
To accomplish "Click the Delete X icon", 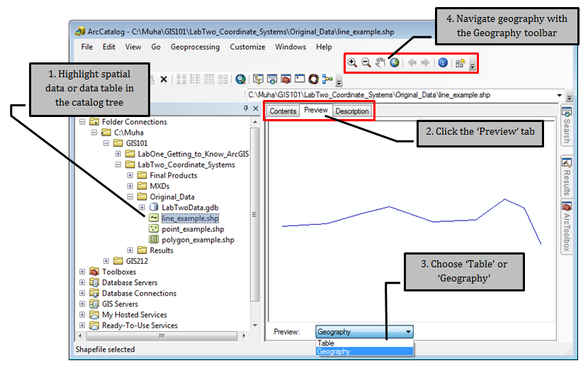I will tap(164, 79).
